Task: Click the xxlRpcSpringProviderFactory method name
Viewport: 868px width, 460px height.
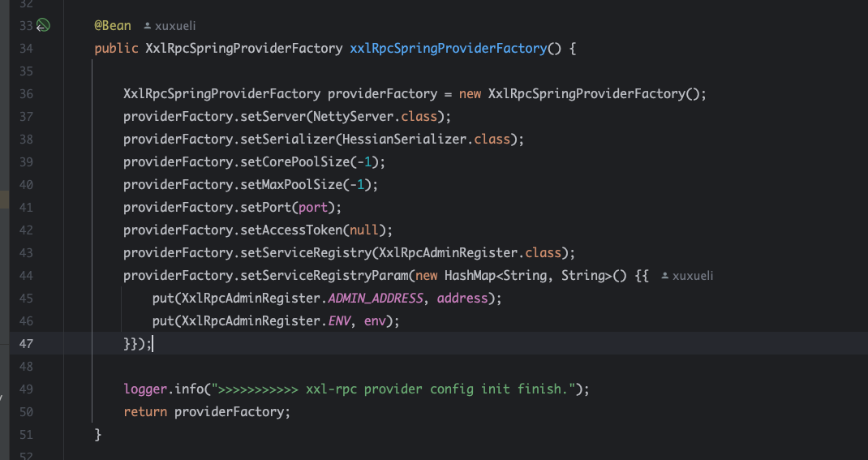Action: pos(448,49)
